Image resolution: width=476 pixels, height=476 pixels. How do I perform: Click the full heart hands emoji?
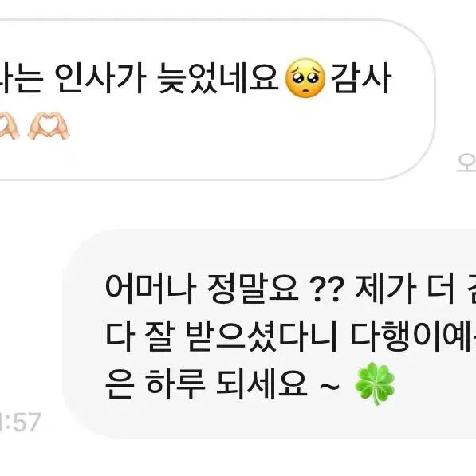tap(49, 126)
